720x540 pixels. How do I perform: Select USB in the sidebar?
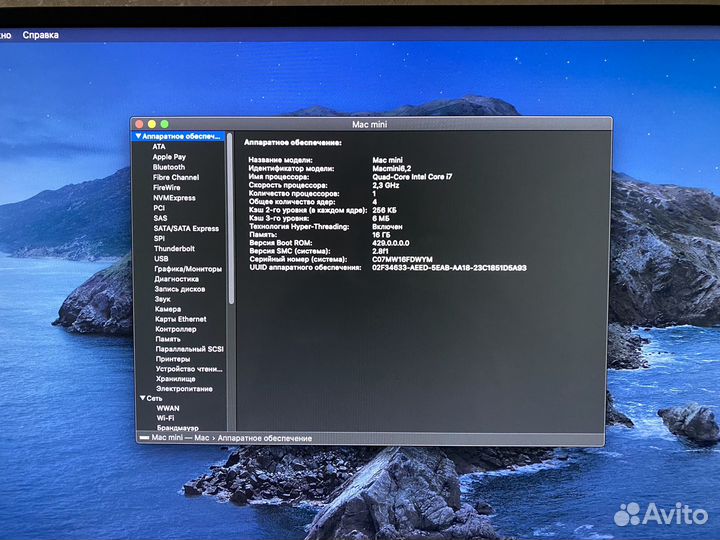point(161,259)
